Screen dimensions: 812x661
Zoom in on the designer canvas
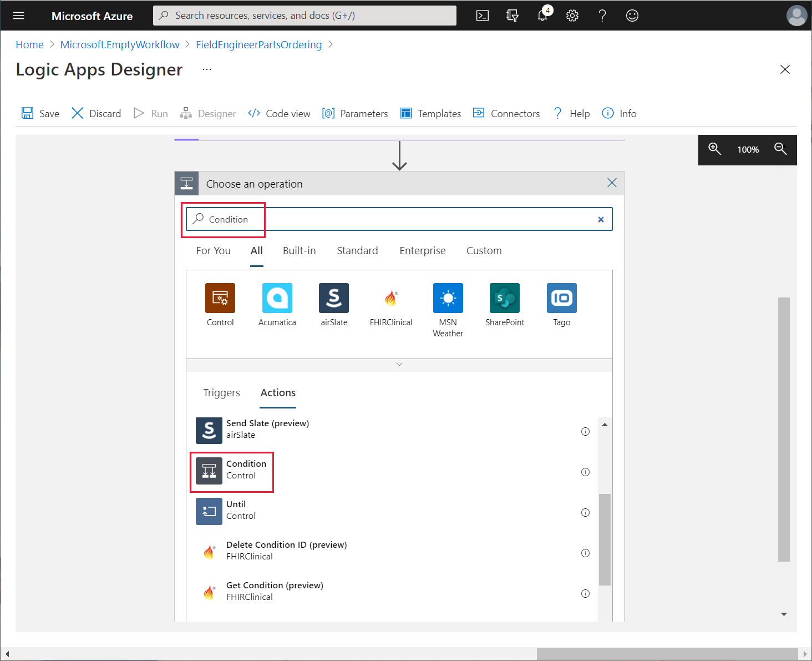pos(714,149)
